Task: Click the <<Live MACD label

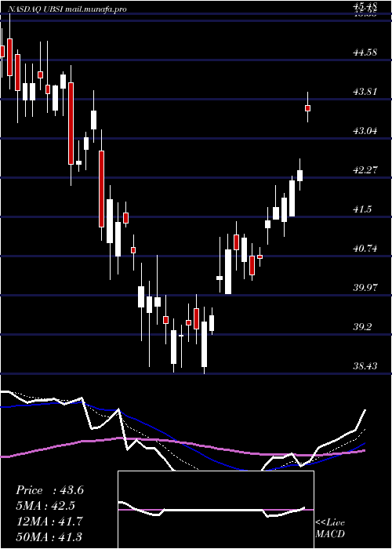Action: (x=330, y=528)
